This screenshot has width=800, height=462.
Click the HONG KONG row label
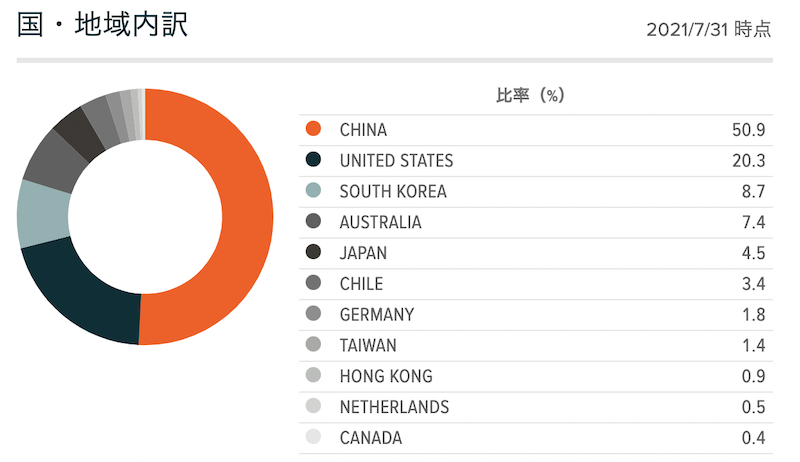pyautogui.click(x=386, y=376)
